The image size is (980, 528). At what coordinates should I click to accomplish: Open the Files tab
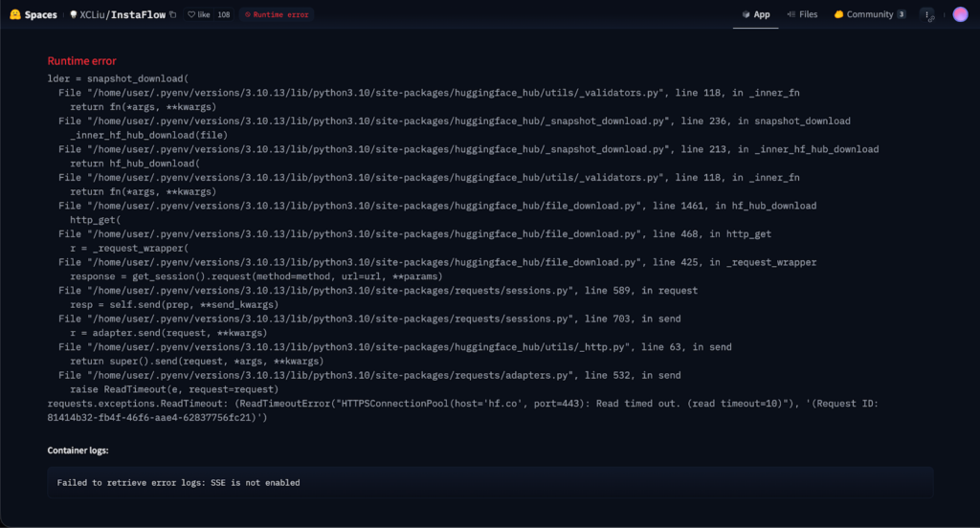pos(802,14)
